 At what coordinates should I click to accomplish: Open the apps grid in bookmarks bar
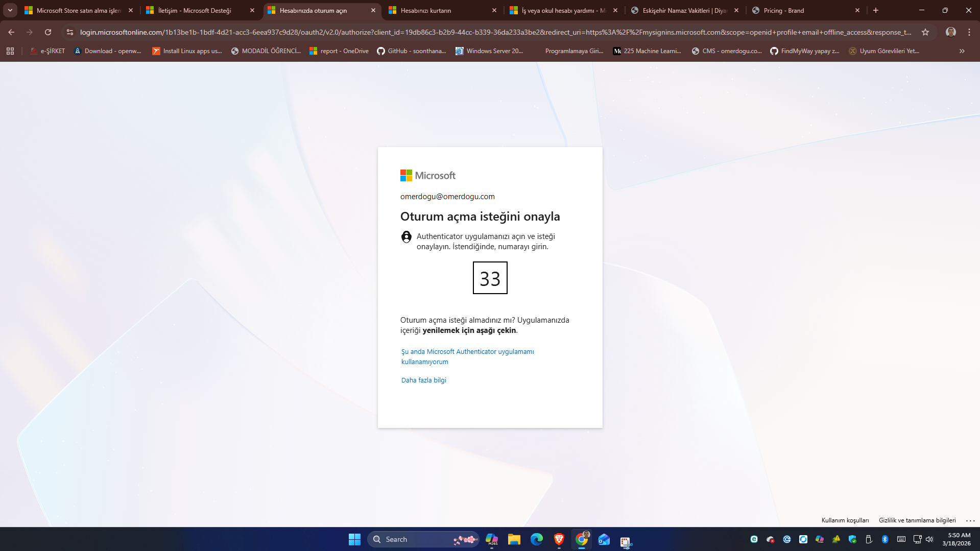coord(10,51)
